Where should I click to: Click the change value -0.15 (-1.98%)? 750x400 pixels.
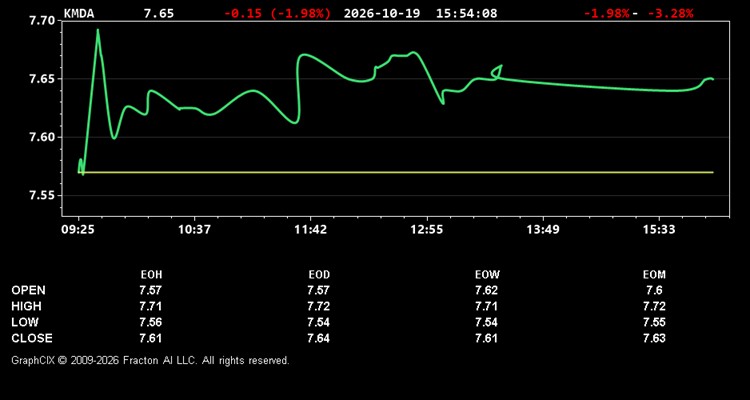tap(277, 13)
